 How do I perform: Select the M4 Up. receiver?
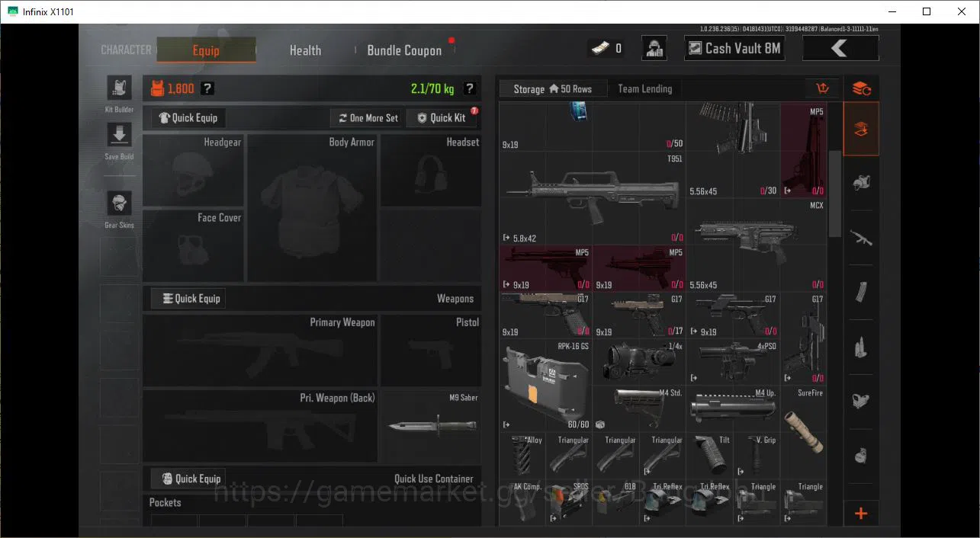tap(733, 408)
